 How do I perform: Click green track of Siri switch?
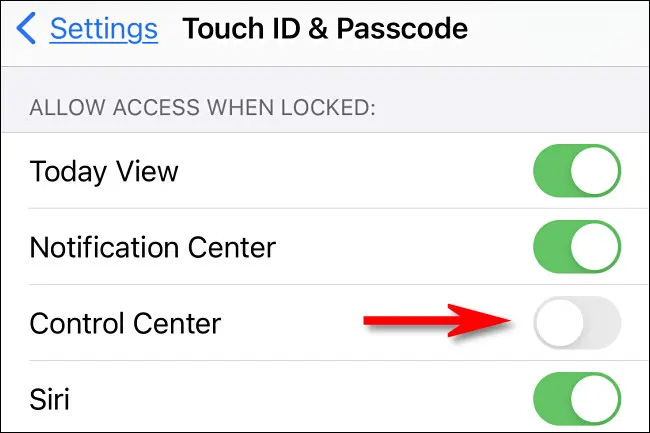[x=551, y=399]
